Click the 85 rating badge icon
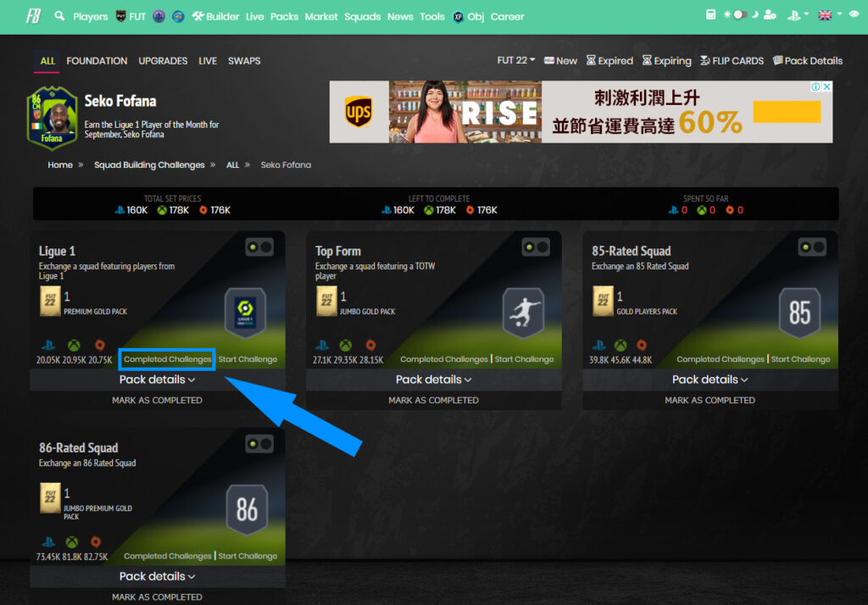 [799, 313]
